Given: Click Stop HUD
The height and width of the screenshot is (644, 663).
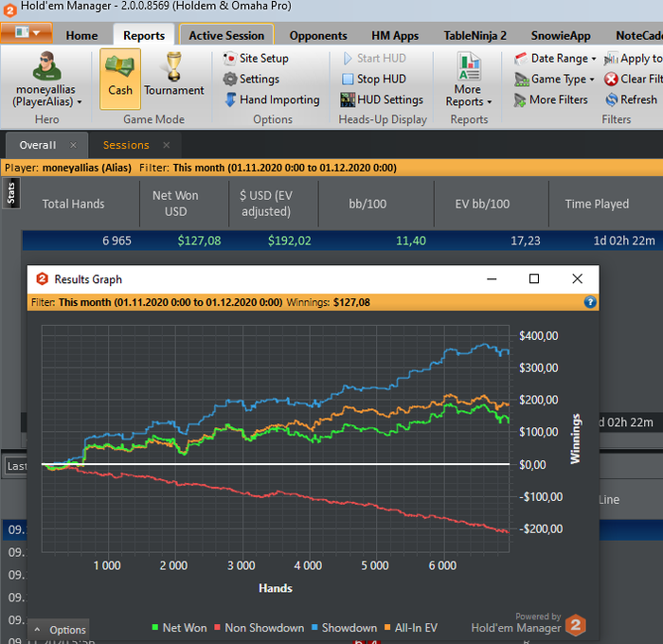Looking at the screenshot, I should coord(374,79).
